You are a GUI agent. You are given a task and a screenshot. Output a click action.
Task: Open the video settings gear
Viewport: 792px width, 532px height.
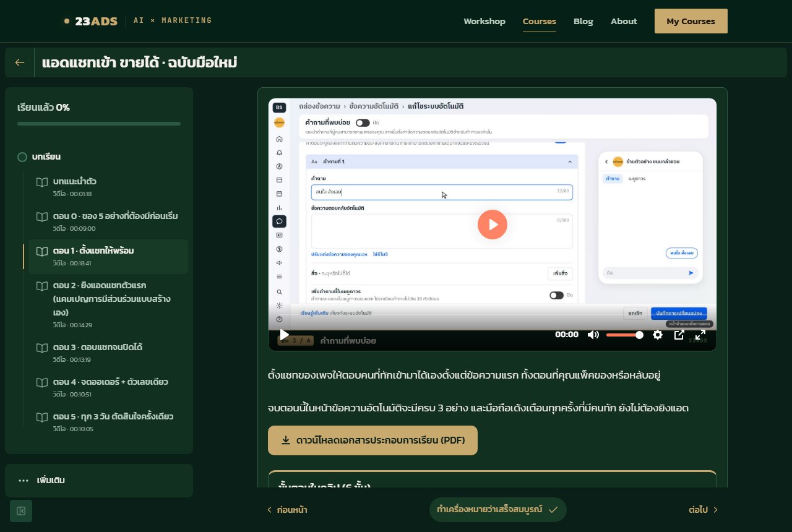pyautogui.click(x=658, y=335)
